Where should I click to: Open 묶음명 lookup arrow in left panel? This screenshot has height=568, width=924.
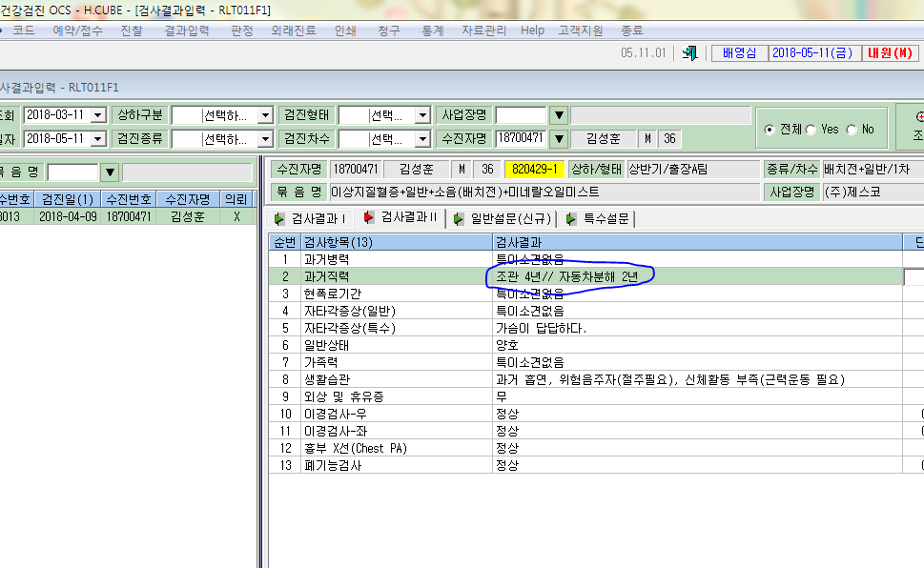coord(110,172)
